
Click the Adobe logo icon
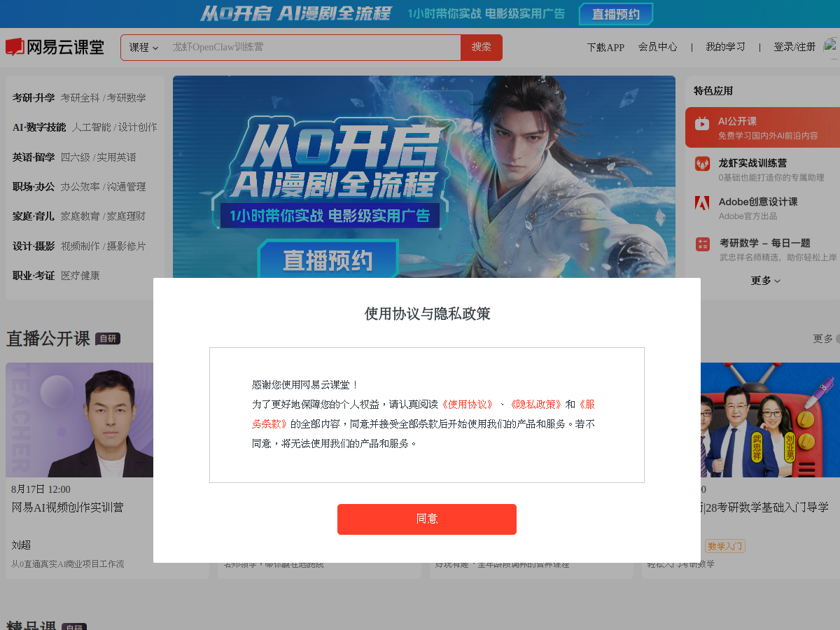[702, 203]
